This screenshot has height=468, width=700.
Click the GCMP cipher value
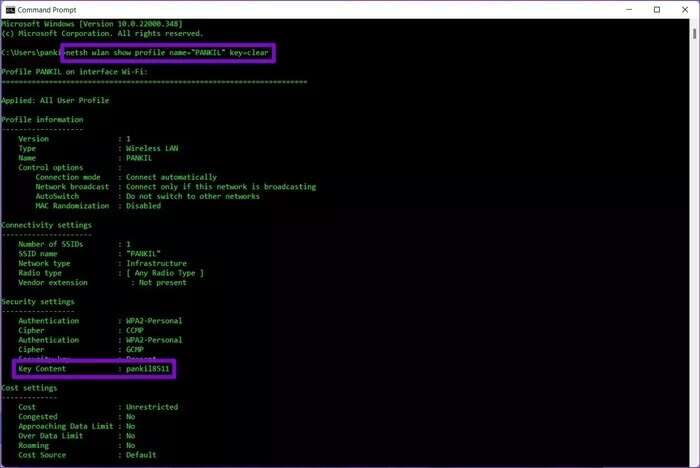tap(134, 350)
